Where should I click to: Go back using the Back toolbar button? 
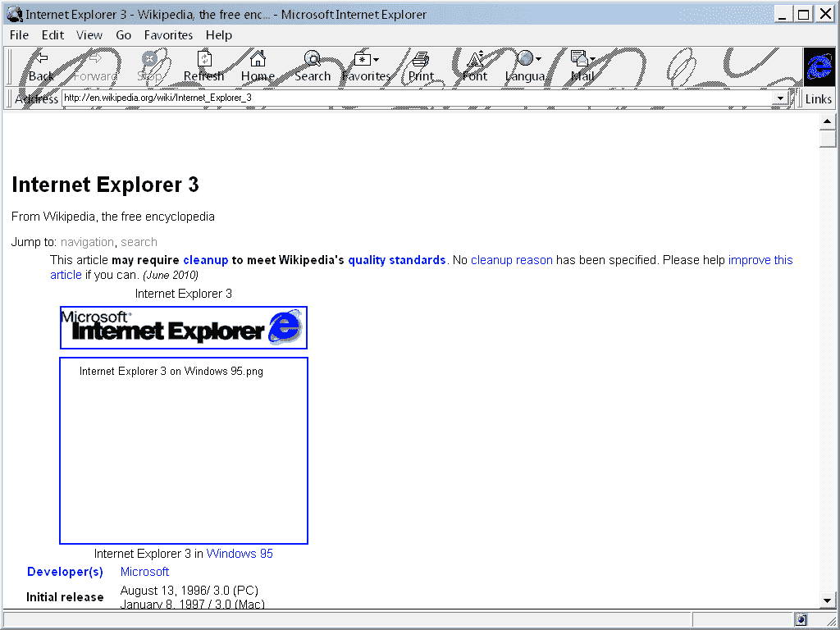pos(41,66)
